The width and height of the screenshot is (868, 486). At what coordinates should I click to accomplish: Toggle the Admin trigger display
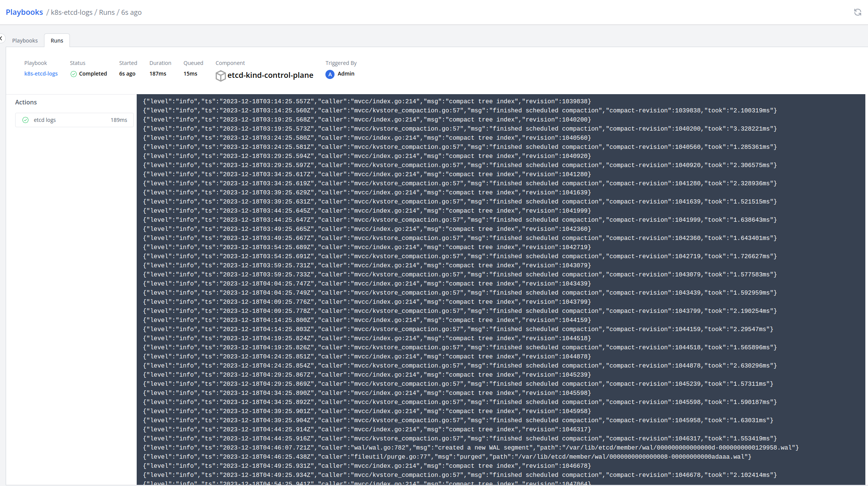340,74
